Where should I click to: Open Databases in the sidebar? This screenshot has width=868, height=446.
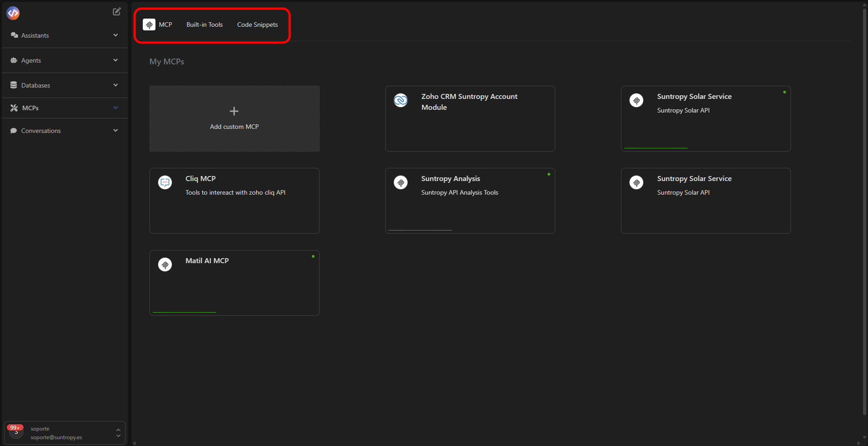tap(65, 85)
